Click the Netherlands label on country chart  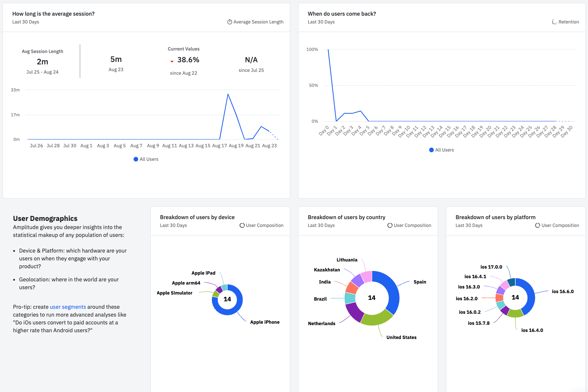[321, 324]
